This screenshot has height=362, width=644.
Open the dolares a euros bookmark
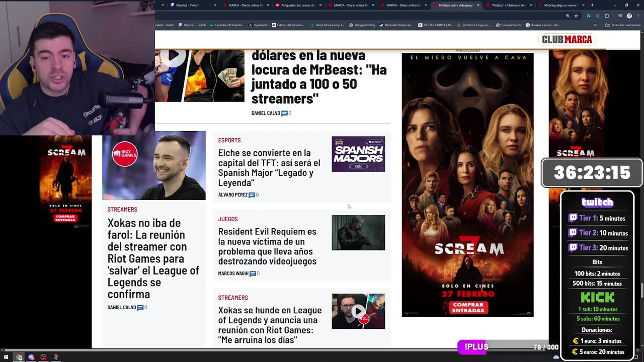click(543, 25)
